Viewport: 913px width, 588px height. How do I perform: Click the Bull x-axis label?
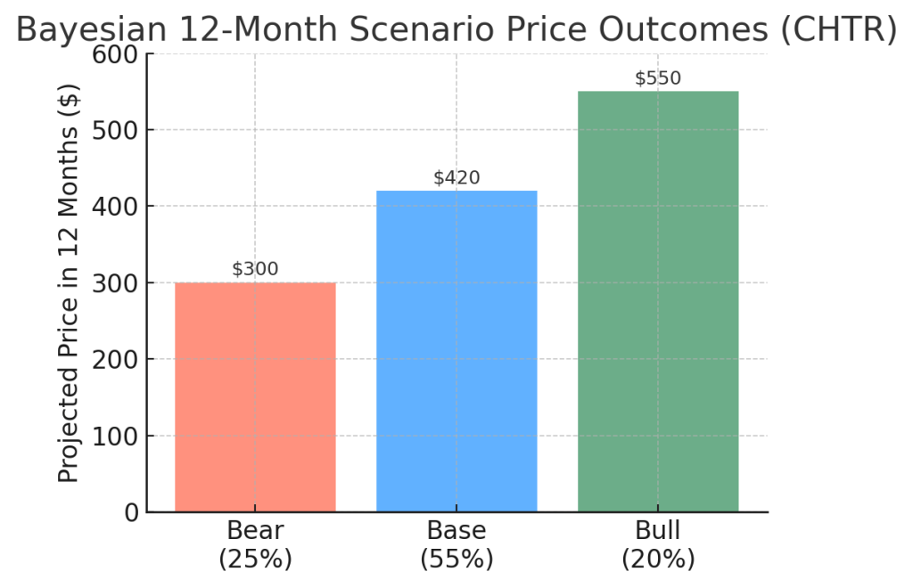coord(658,532)
